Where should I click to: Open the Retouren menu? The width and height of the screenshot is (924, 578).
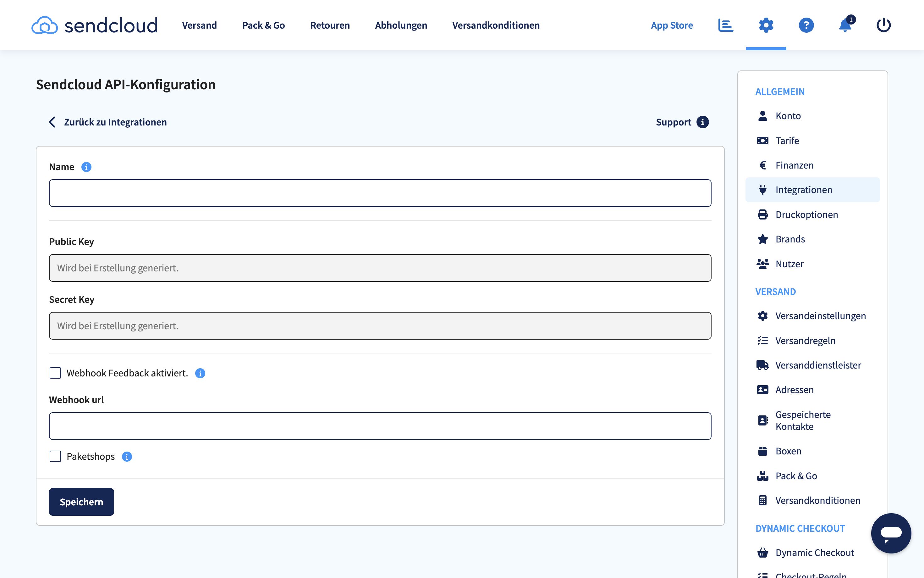(330, 25)
